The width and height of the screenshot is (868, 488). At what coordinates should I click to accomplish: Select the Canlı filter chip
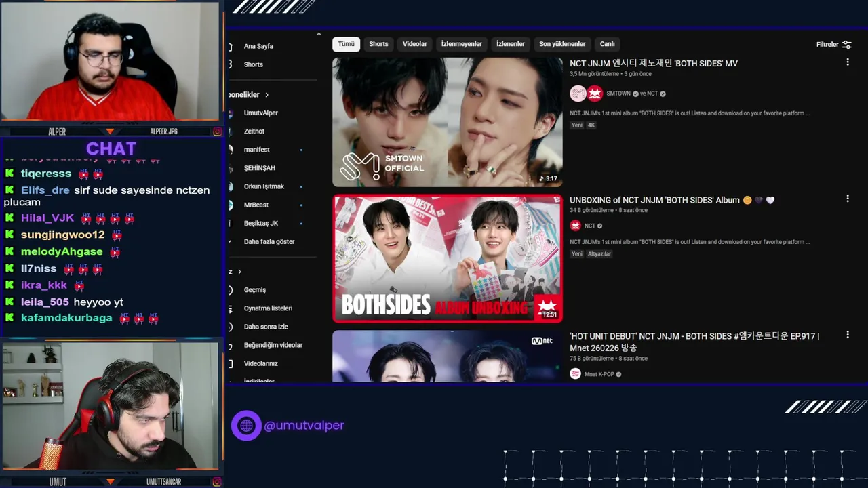coord(608,44)
